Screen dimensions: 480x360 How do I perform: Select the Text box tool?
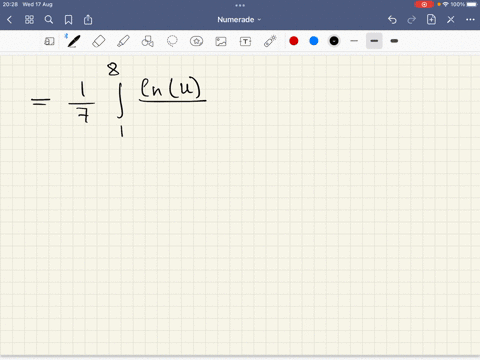245,41
